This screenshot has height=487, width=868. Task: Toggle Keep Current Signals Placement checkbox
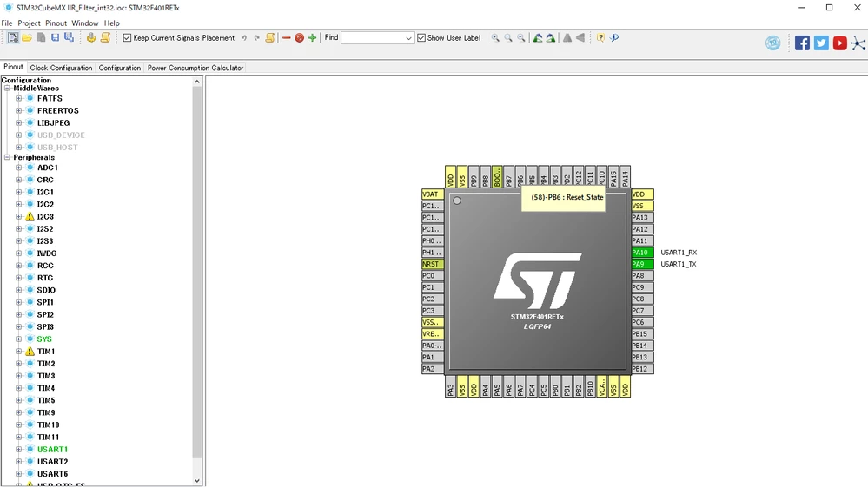(128, 37)
